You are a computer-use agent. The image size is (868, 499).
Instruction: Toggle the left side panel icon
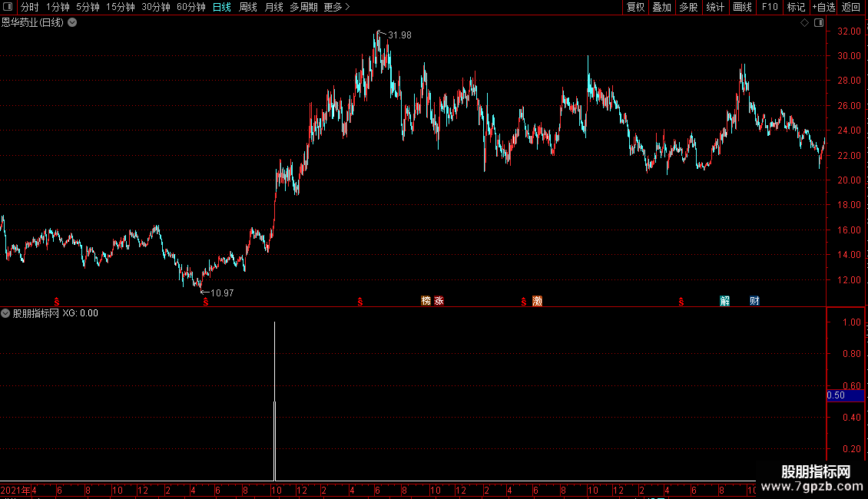pyautogui.click(x=8, y=7)
